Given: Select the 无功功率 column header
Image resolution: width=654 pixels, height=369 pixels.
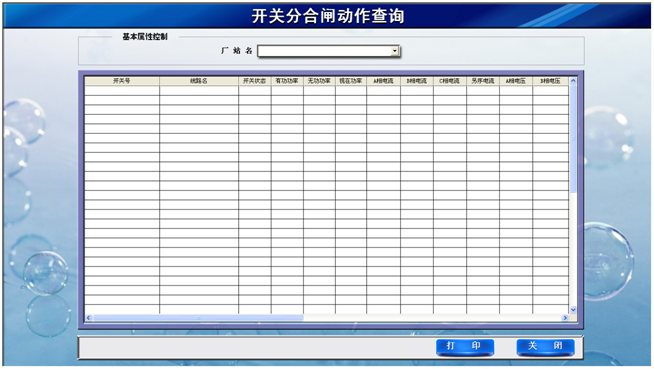Looking at the screenshot, I should tap(319, 81).
